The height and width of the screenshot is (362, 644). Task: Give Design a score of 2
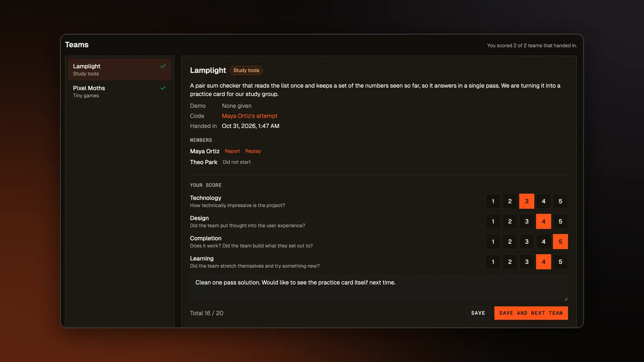pos(510,221)
